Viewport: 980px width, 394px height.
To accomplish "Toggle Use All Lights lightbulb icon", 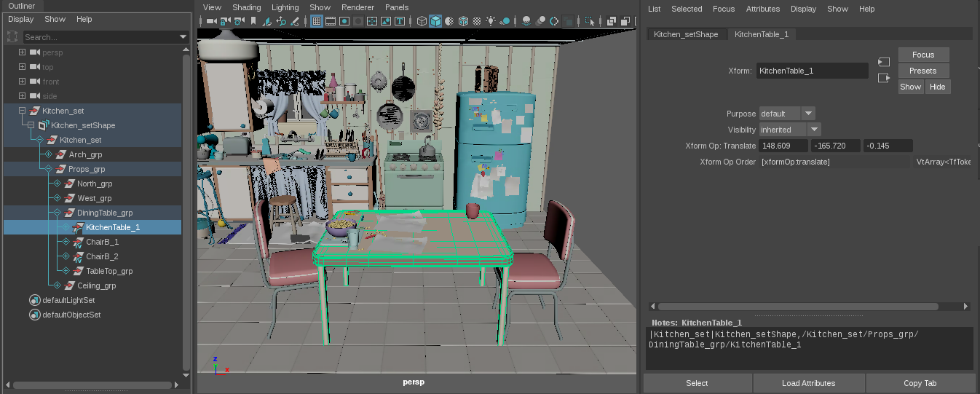I will click(490, 21).
